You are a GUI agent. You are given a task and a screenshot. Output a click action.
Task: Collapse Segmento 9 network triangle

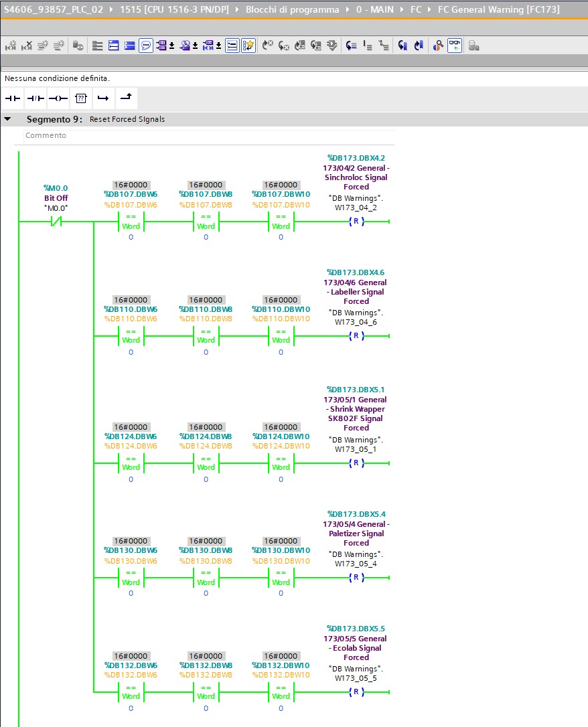(x=7, y=119)
